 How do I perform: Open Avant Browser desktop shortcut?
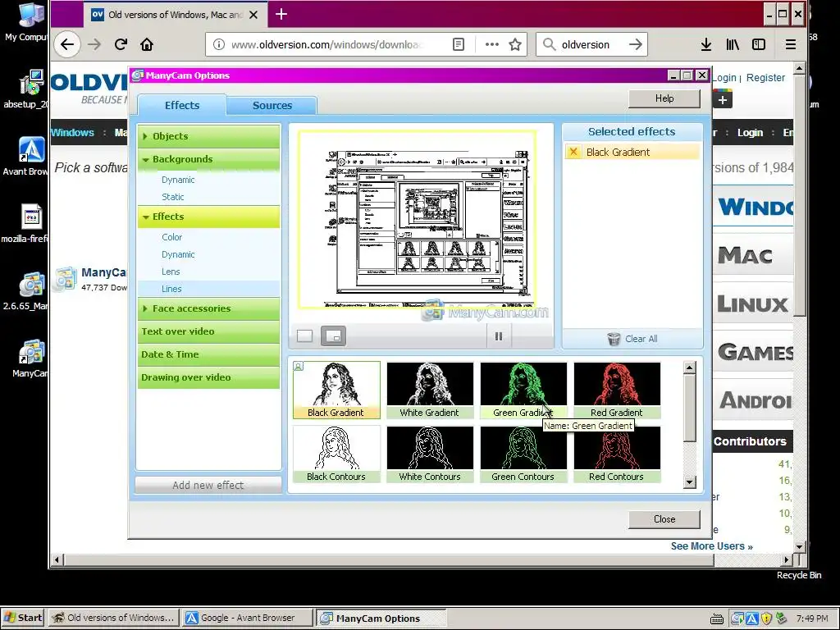point(29,156)
